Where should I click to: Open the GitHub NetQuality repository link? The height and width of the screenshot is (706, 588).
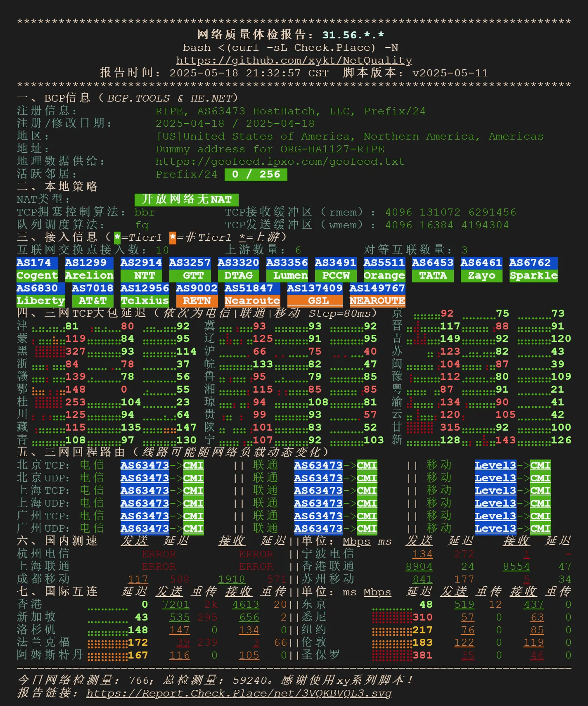[294, 60]
